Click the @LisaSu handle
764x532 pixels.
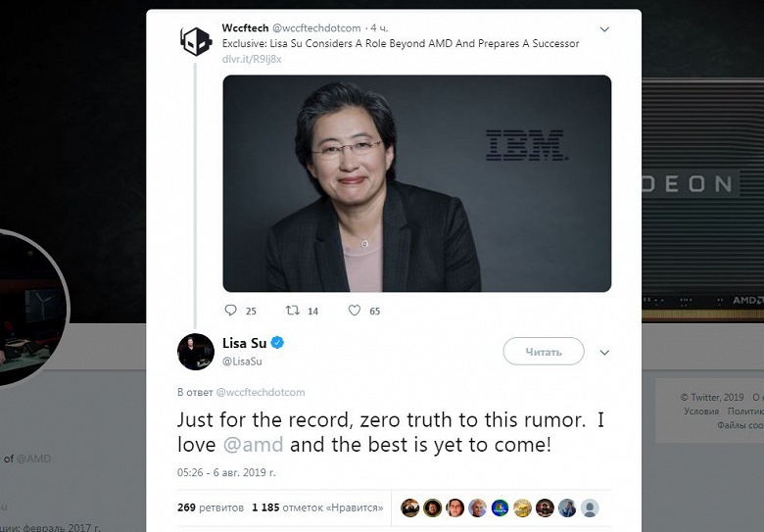coord(244,362)
